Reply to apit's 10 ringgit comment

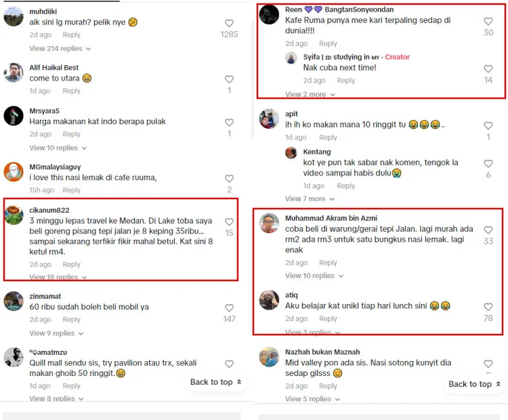328,138
